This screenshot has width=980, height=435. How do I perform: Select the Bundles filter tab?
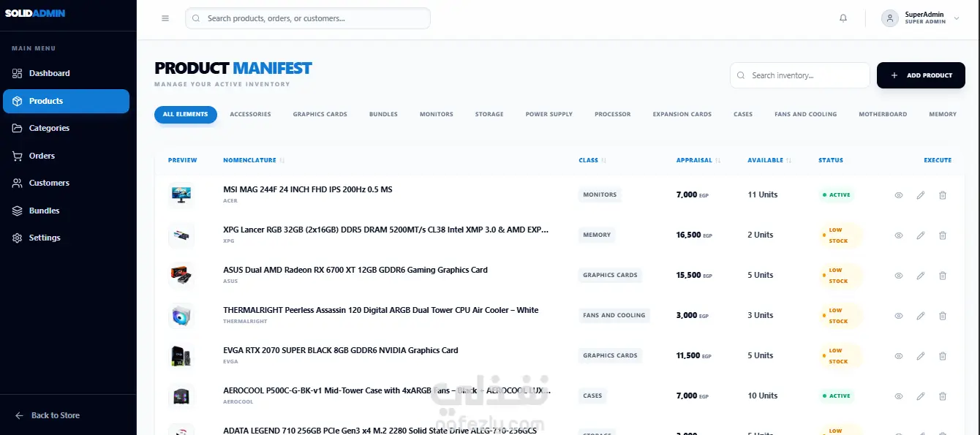[x=383, y=114]
